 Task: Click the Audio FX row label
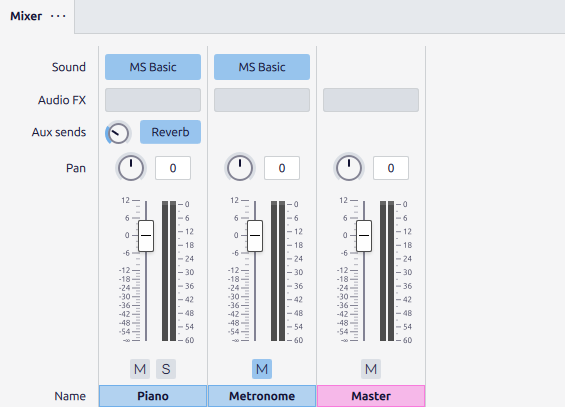click(x=62, y=100)
